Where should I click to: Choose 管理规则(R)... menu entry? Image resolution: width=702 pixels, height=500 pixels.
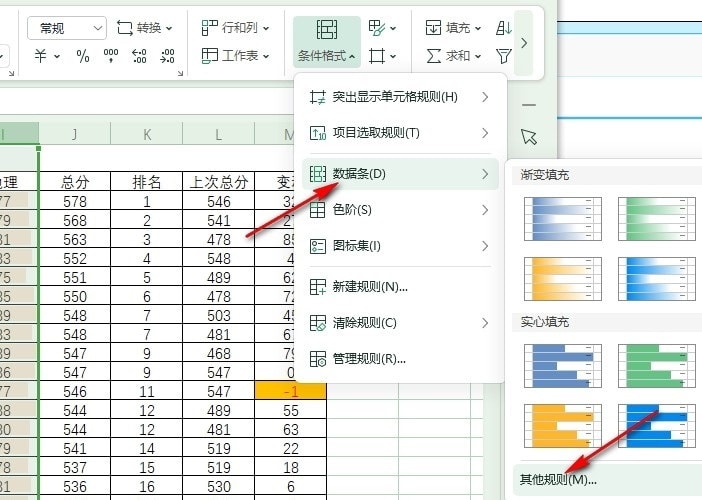pyautogui.click(x=400, y=359)
